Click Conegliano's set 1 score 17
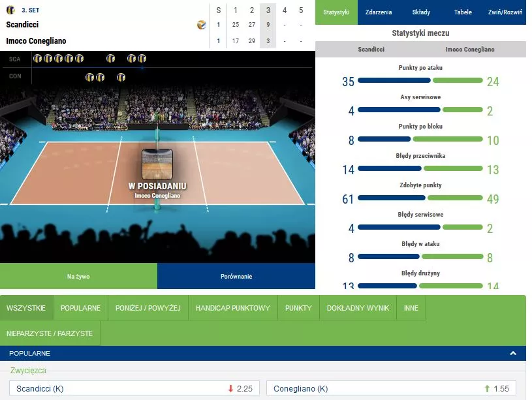Viewport: 532px width, 400px height. pyautogui.click(x=236, y=40)
